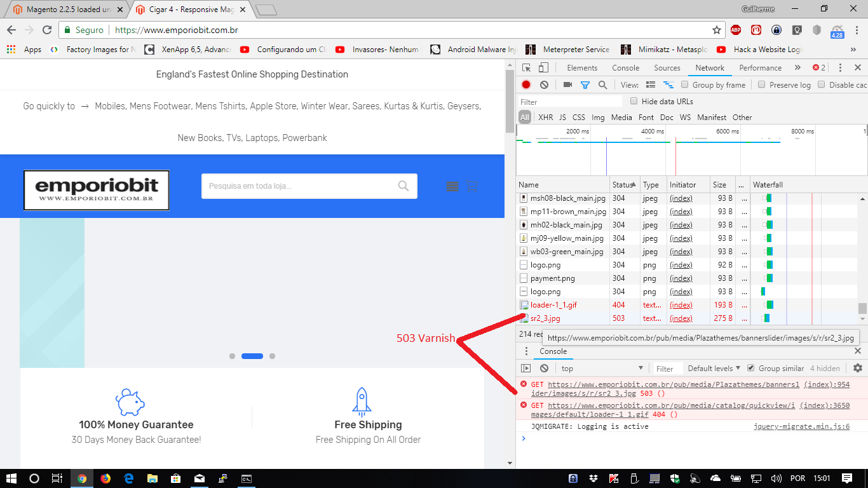Toggle the network filter funnel icon
Viewport: 868px width, 488px height.
point(585,85)
